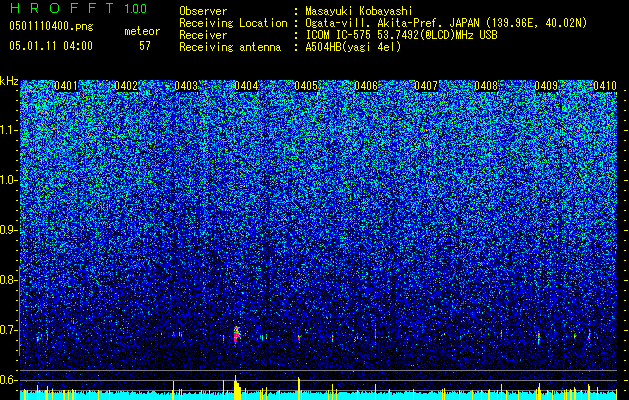
Task: Click the 0.8 frequency axis label
Action: pos(9,280)
